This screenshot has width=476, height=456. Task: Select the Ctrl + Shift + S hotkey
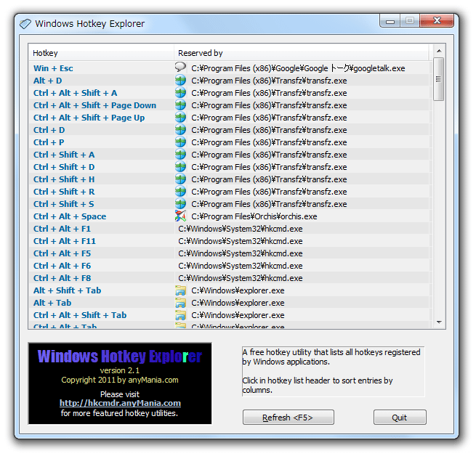[64, 204]
